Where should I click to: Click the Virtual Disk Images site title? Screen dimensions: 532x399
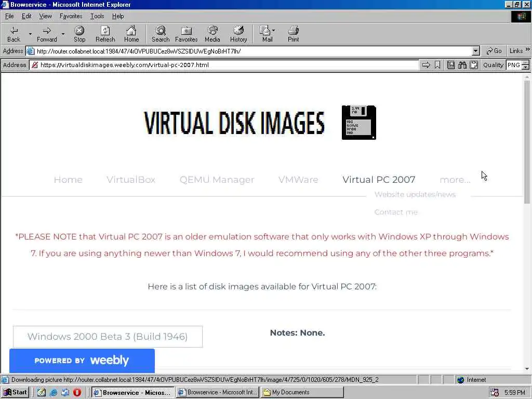click(234, 123)
